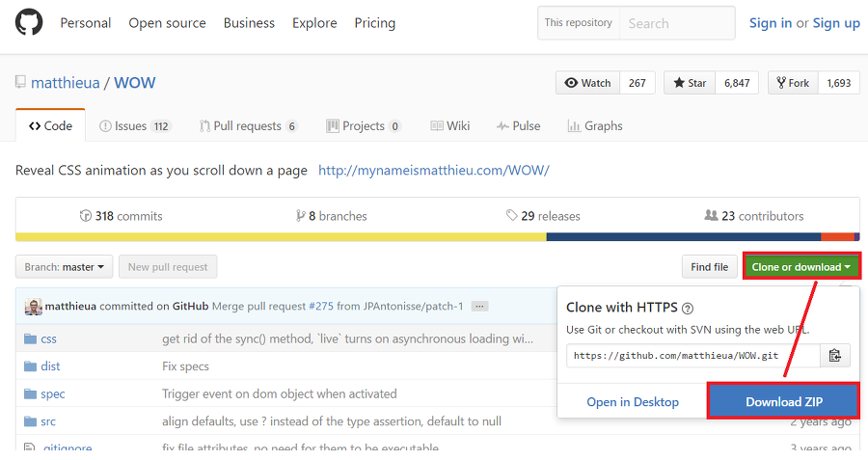The height and width of the screenshot is (460, 868).
Task: Open the Issues tab
Action: coord(135,125)
